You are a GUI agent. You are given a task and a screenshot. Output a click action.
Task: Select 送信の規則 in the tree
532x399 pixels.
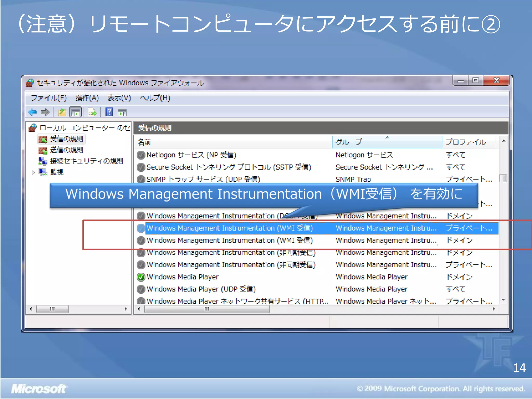pyautogui.click(x=66, y=150)
